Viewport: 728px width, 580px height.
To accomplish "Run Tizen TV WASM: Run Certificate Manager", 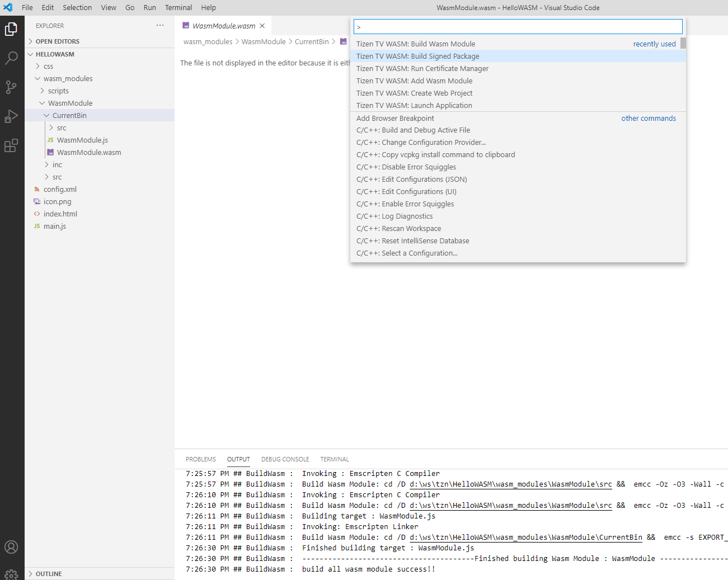I will [518, 68].
